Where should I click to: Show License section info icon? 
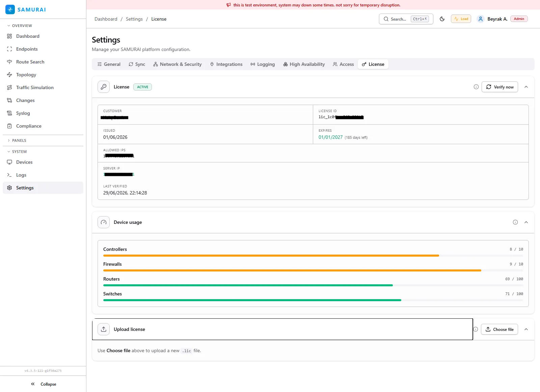476,87
